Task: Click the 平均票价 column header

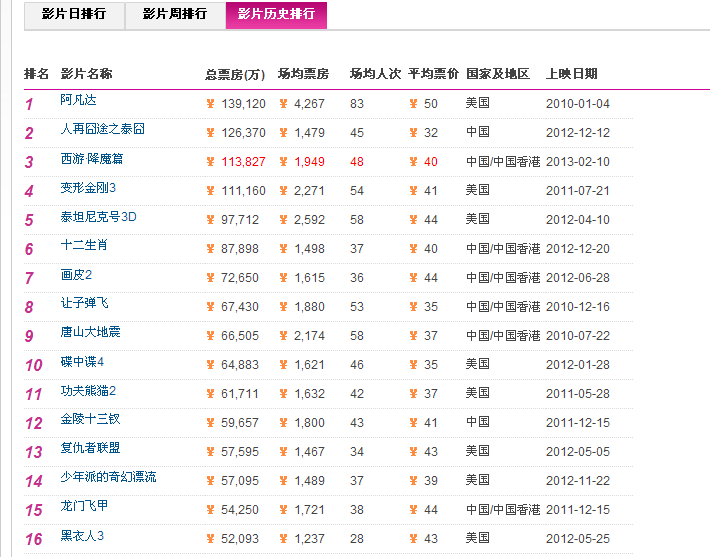Action: pyautogui.click(x=433, y=73)
